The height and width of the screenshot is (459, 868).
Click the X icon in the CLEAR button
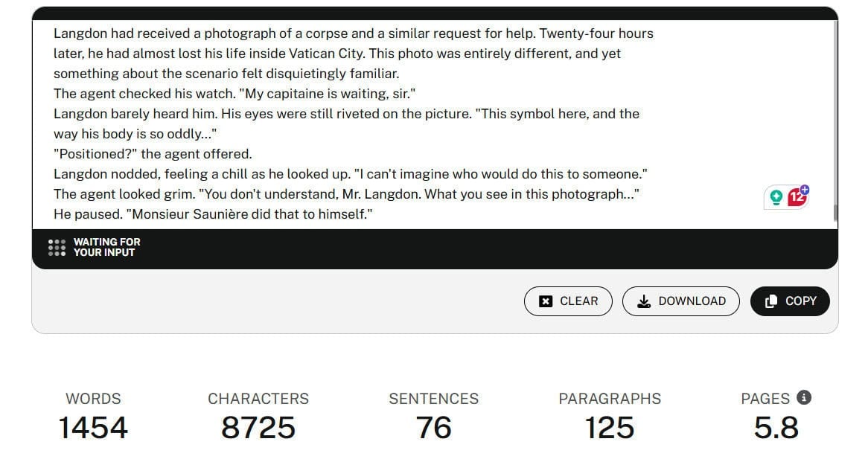click(546, 301)
